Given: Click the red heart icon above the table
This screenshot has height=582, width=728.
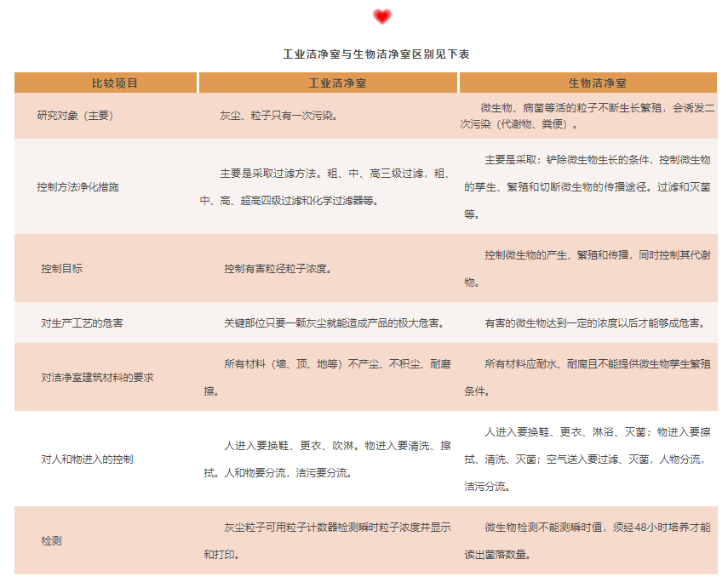Looking at the screenshot, I should click(x=382, y=16).
